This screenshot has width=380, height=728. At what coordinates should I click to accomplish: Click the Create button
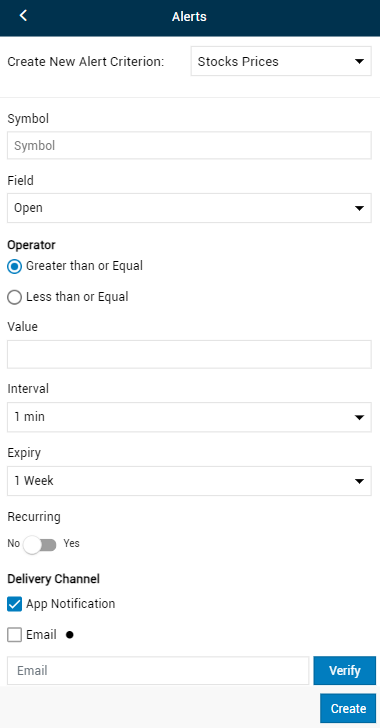348,708
